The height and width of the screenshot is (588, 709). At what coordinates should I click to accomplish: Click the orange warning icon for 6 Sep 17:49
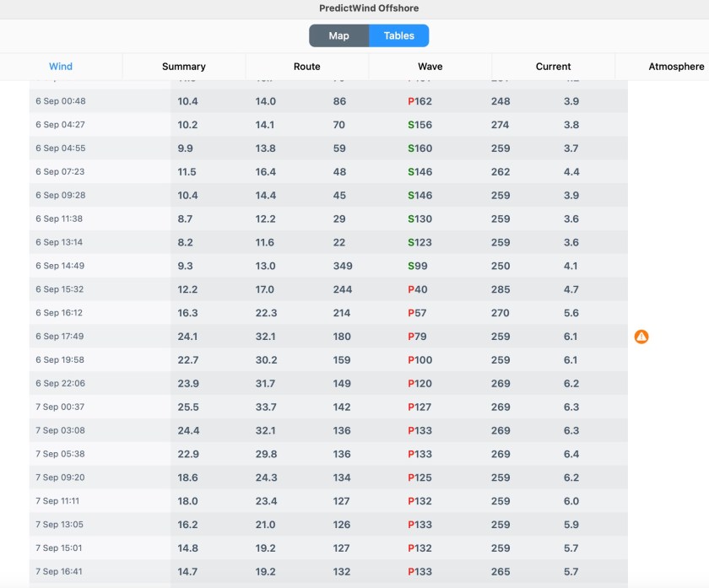641,337
